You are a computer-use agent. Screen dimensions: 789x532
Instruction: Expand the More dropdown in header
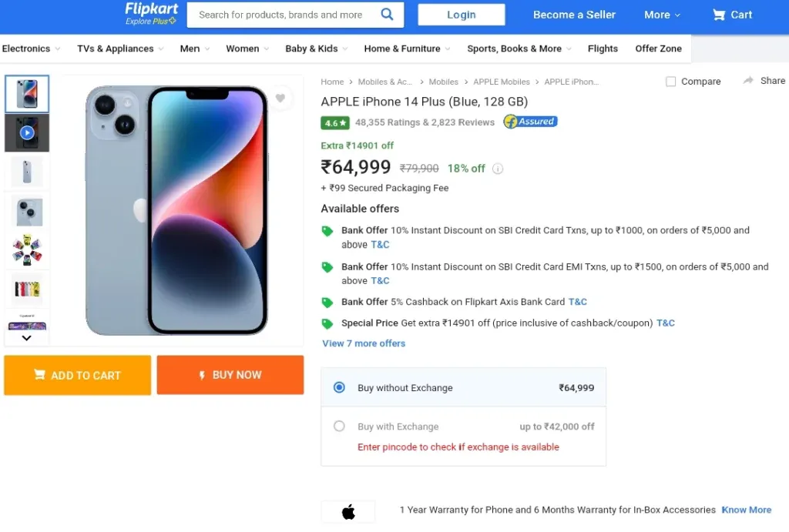click(x=662, y=15)
